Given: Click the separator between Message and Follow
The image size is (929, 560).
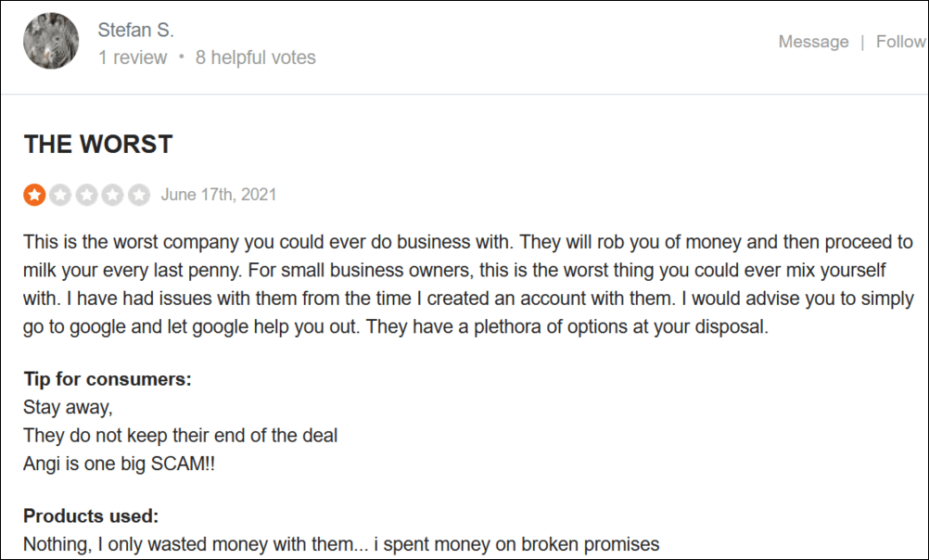Looking at the screenshot, I should coord(862,42).
